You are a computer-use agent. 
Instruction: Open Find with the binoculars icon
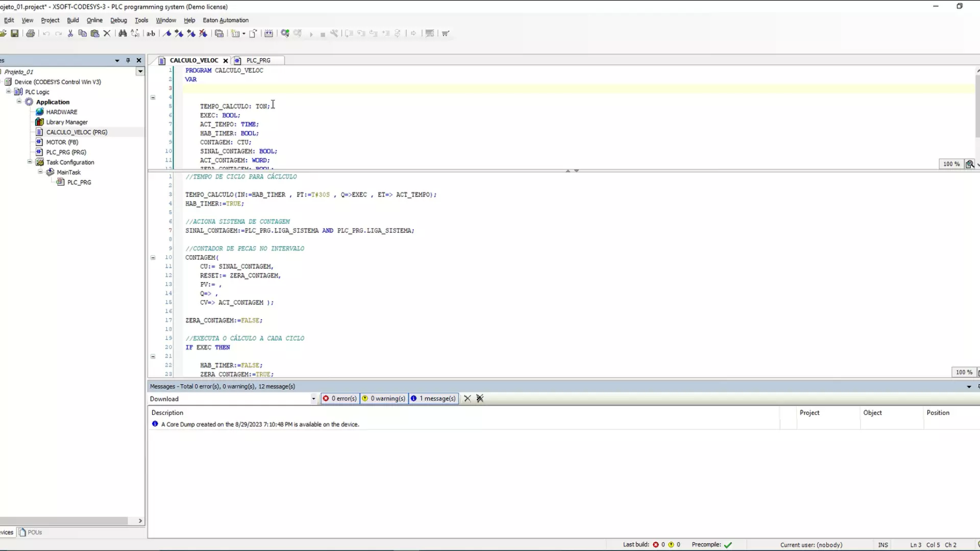122,34
